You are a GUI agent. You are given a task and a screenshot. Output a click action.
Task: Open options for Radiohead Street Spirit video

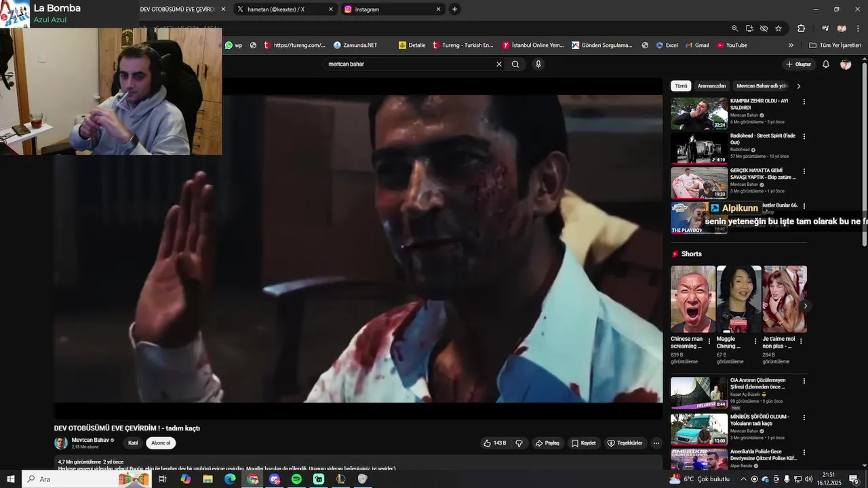[804, 136]
